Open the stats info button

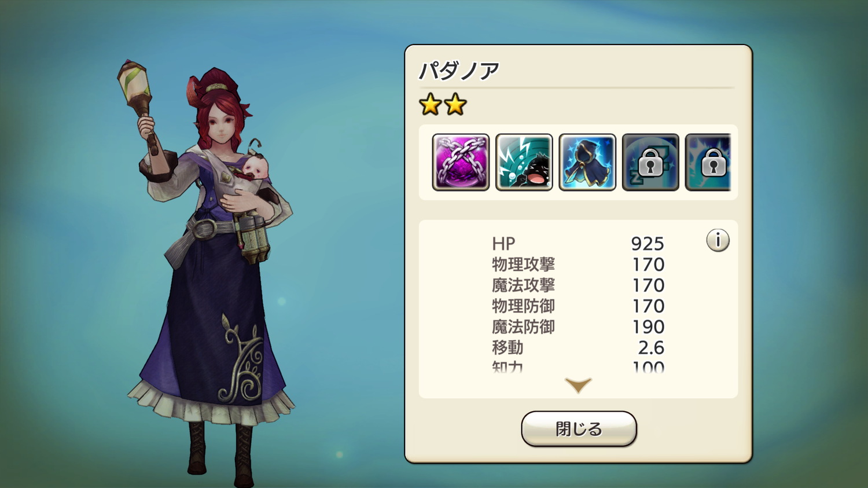tap(718, 240)
